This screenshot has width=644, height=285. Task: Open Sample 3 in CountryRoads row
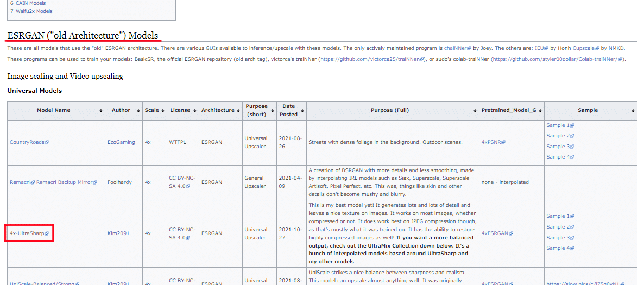click(x=560, y=146)
